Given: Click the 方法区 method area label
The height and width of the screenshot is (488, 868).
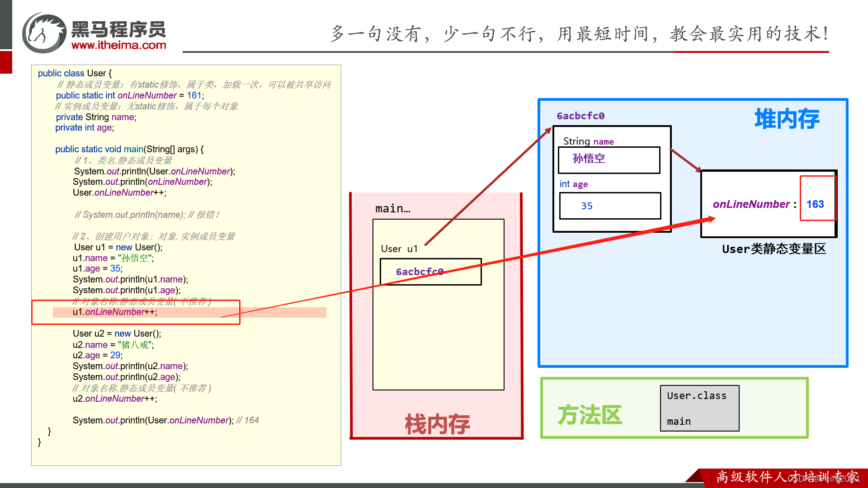Looking at the screenshot, I should pyautogui.click(x=590, y=414).
